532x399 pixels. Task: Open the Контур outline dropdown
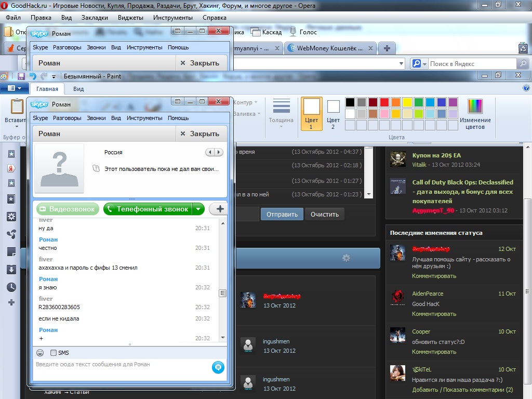point(245,102)
